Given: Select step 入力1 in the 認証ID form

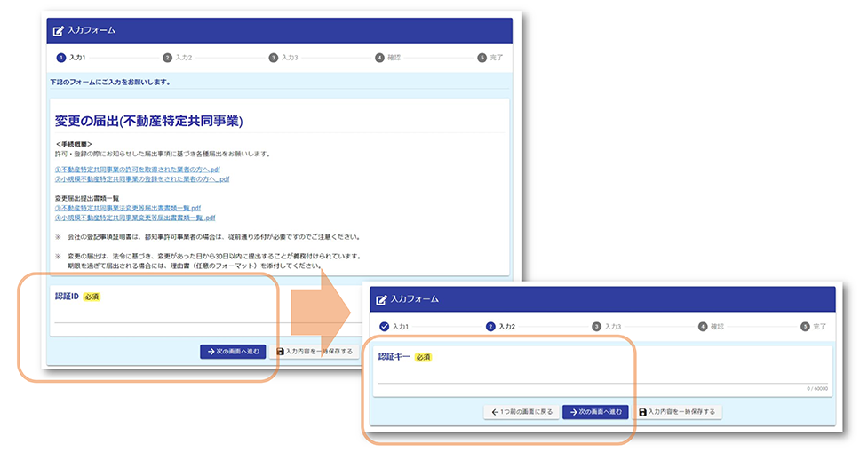Looking at the screenshot, I should coord(71,58).
